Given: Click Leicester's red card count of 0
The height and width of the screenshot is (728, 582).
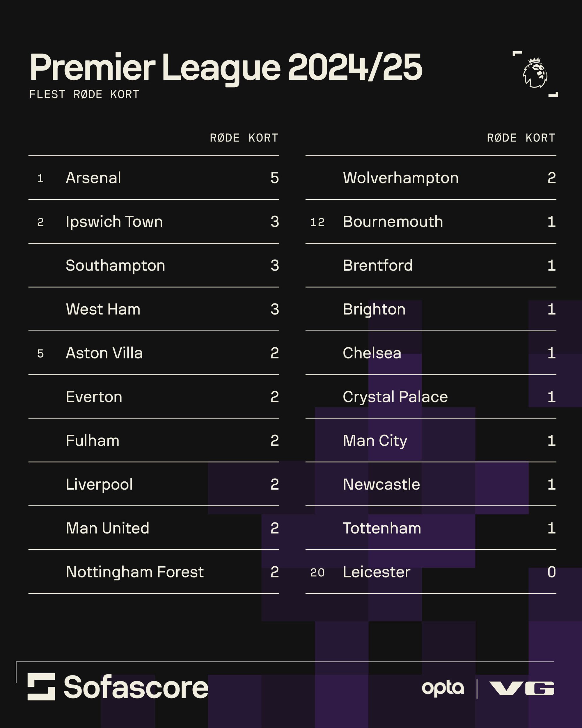Looking at the screenshot, I should (551, 572).
